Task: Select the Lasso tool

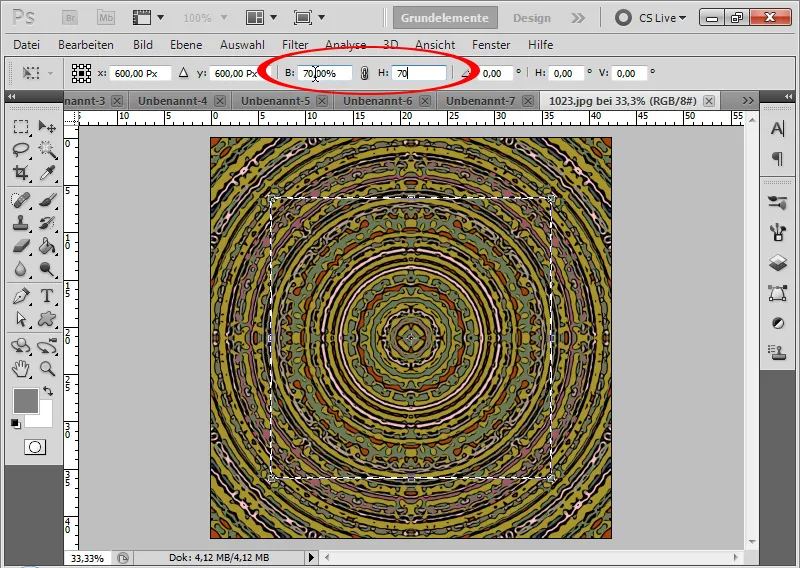Action: pyautogui.click(x=21, y=149)
